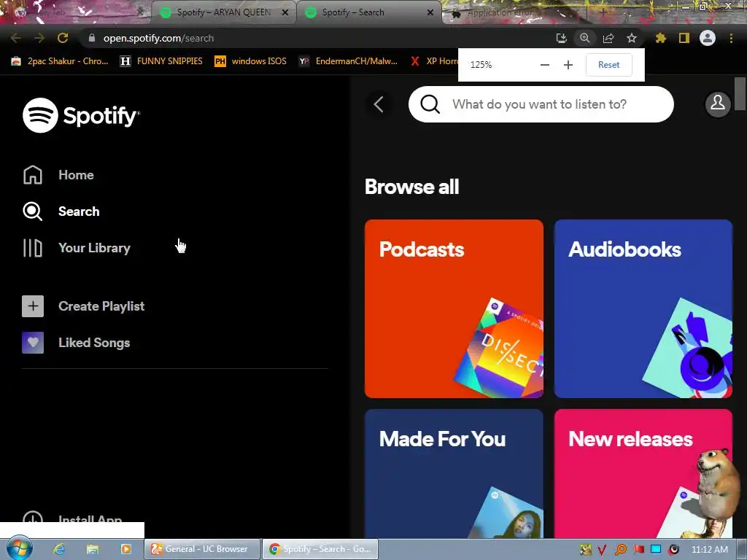Open the 2pac Shakur bookmark
The width and height of the screenshot is (747, 560).
point(60,61)
